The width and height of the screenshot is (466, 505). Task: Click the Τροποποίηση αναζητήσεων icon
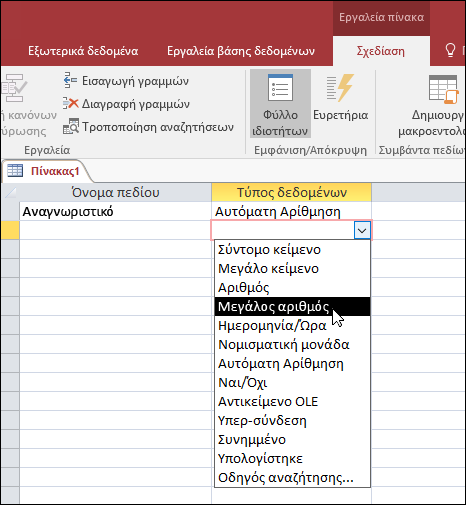click(x=71, y=126)
